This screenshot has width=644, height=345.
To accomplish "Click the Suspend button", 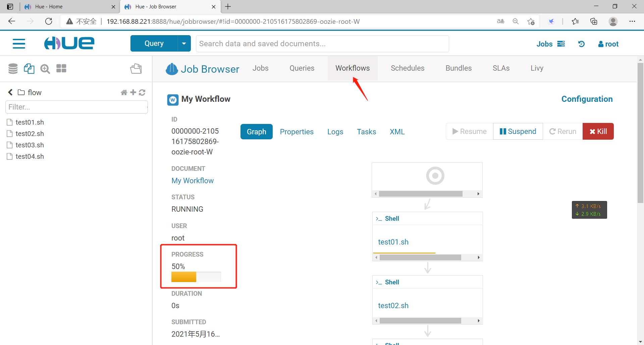I will 518,131.
